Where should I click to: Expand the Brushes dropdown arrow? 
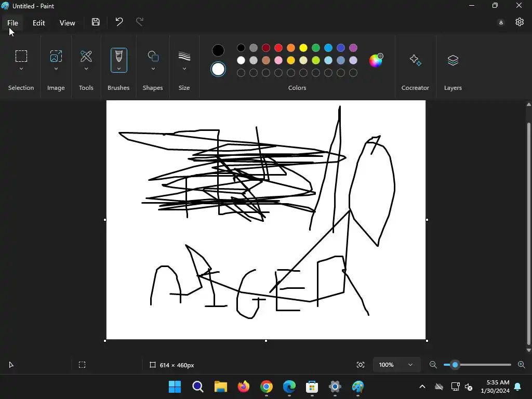click(x=119, y=69)
